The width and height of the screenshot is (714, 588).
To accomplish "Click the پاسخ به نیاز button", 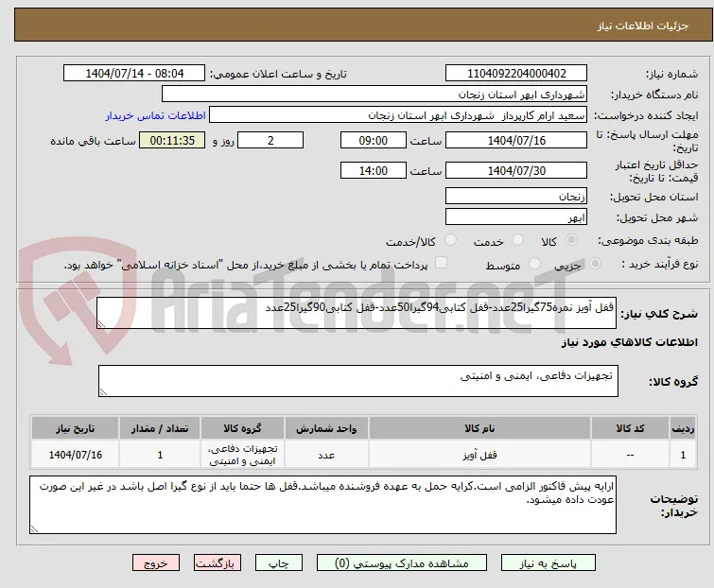I will coord(549,563).
